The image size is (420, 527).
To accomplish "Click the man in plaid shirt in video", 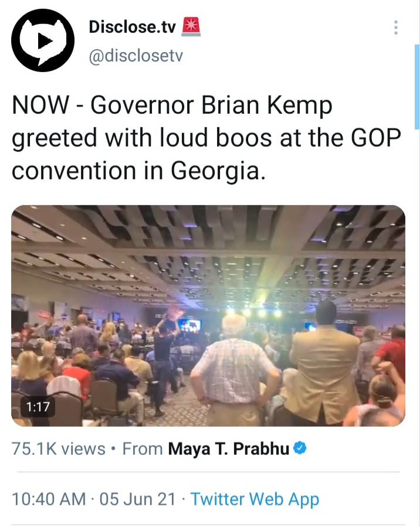I will point(235,370).
